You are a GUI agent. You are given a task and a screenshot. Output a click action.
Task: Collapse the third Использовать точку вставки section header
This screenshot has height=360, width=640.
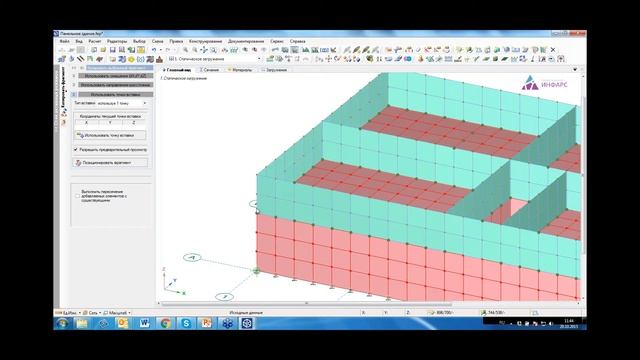(x=116, y=94)
